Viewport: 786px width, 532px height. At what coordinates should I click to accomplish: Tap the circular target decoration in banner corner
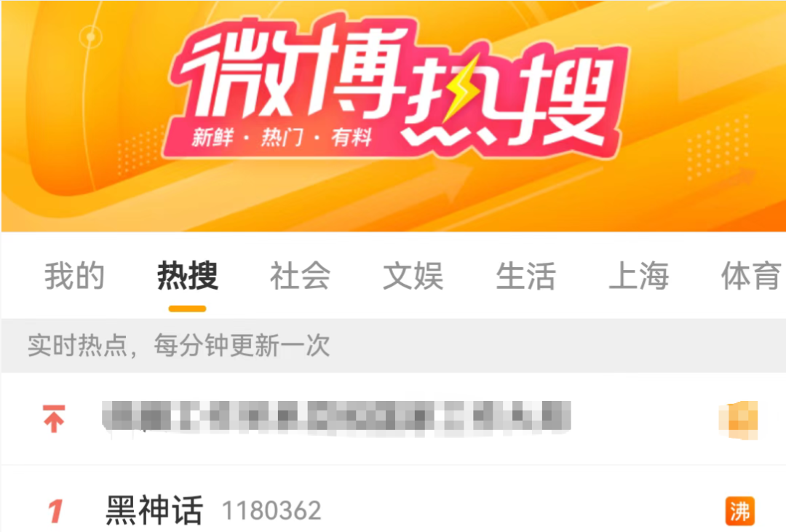point(91,36)
